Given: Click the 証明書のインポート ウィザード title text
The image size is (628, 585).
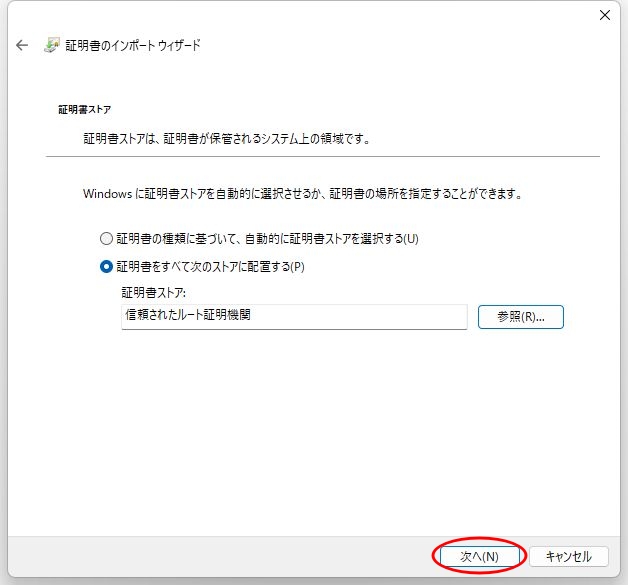Looking at the screenshot, I should (x=133, y=45).
